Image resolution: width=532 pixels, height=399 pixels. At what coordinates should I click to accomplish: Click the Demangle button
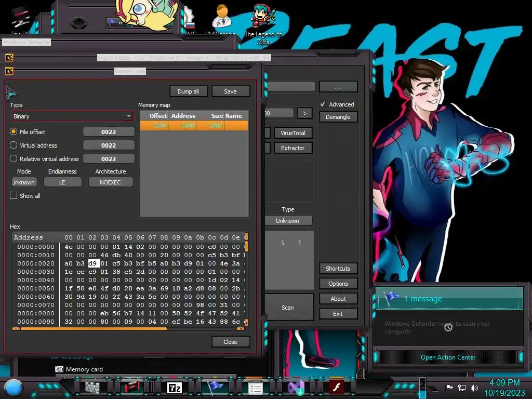point(338,117)
